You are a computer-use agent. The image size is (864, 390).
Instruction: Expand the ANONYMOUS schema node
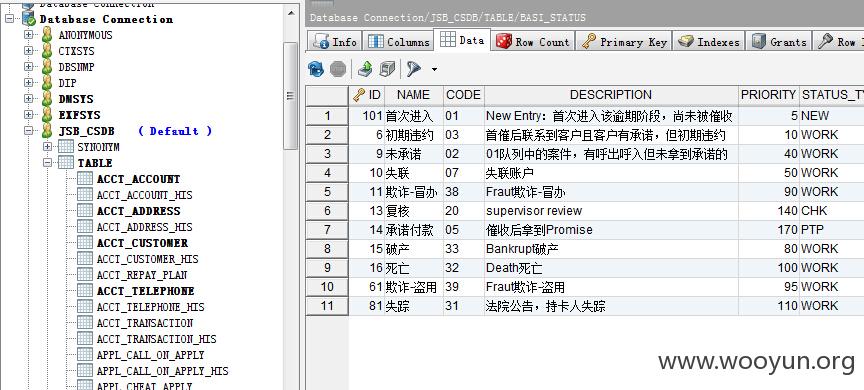click(x=28, y=35)
